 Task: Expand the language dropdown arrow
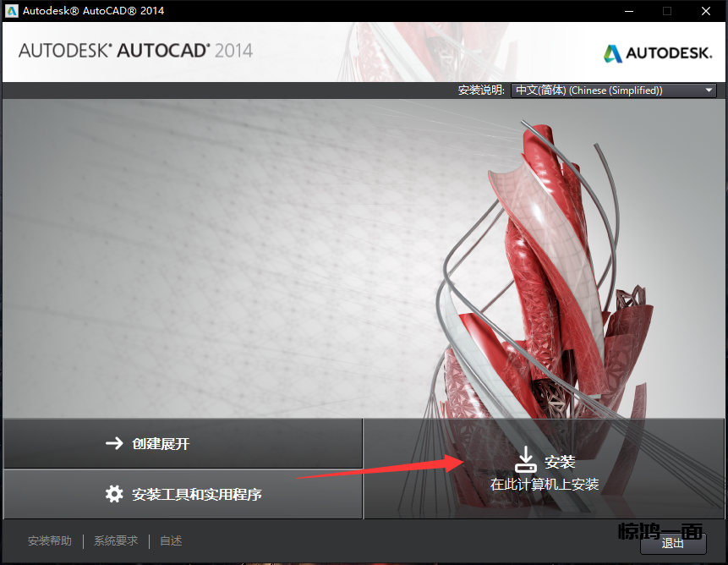pyautogui.click(x=709, y=91)
